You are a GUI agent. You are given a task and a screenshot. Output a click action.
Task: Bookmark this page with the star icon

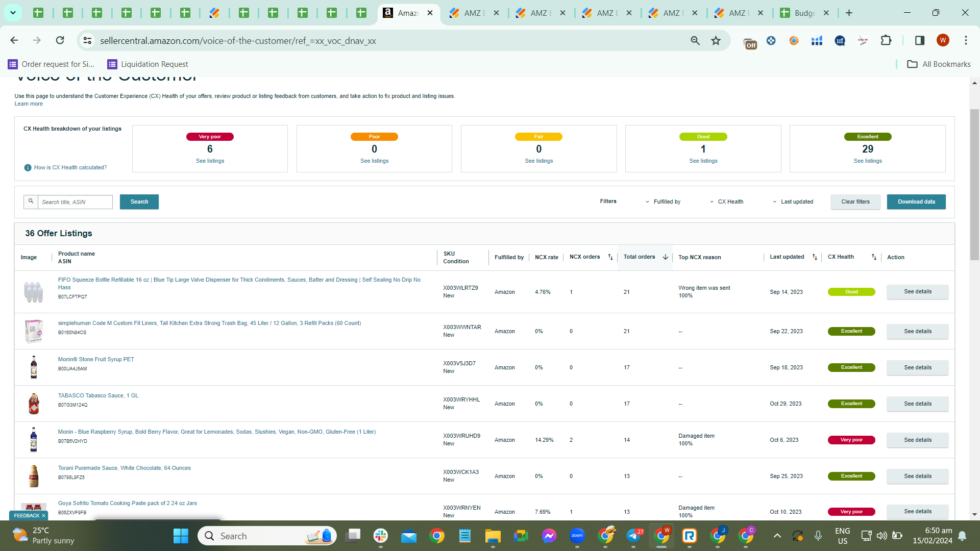(716, 40)
